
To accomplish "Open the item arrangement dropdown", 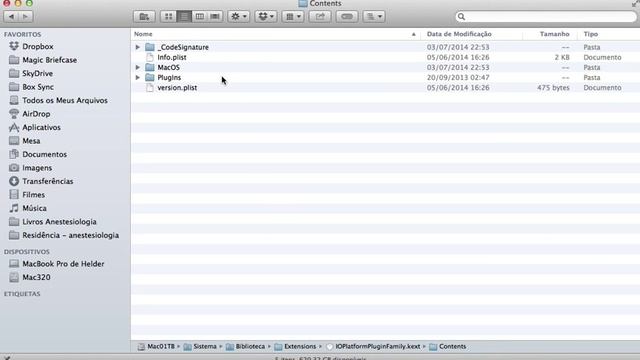I will pos(293,17).
